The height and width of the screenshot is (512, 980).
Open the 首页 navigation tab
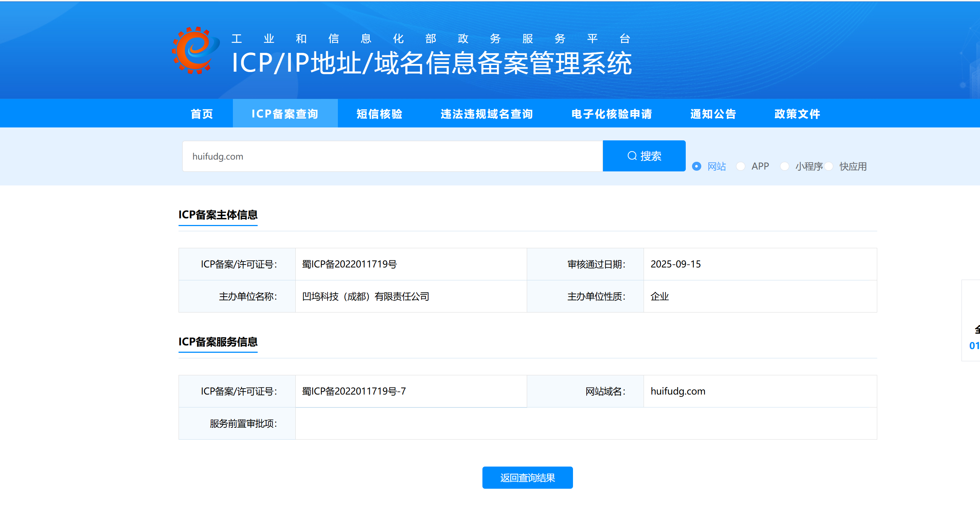pyautogui.click(x=201, y=114)
